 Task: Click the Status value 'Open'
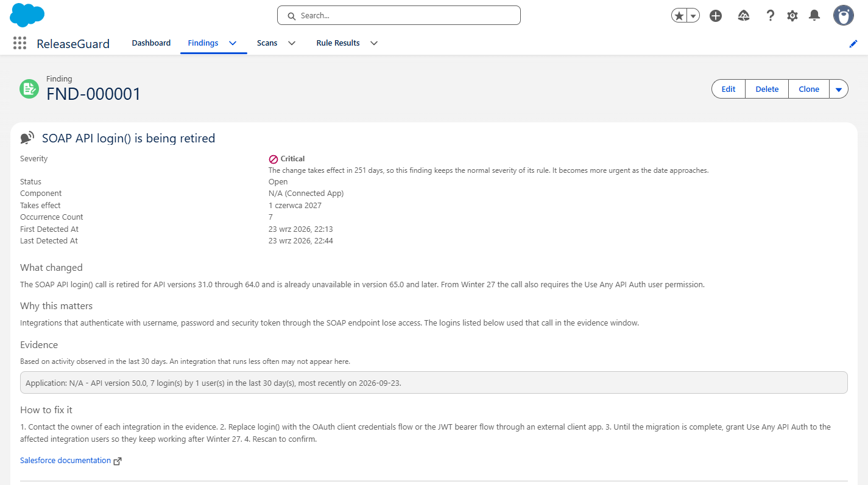click(278, 182)
